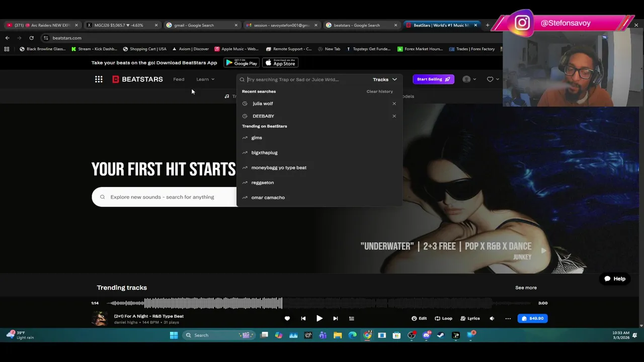Open the profile avatar dropdown
644x362 pixels.
point(469,79)
